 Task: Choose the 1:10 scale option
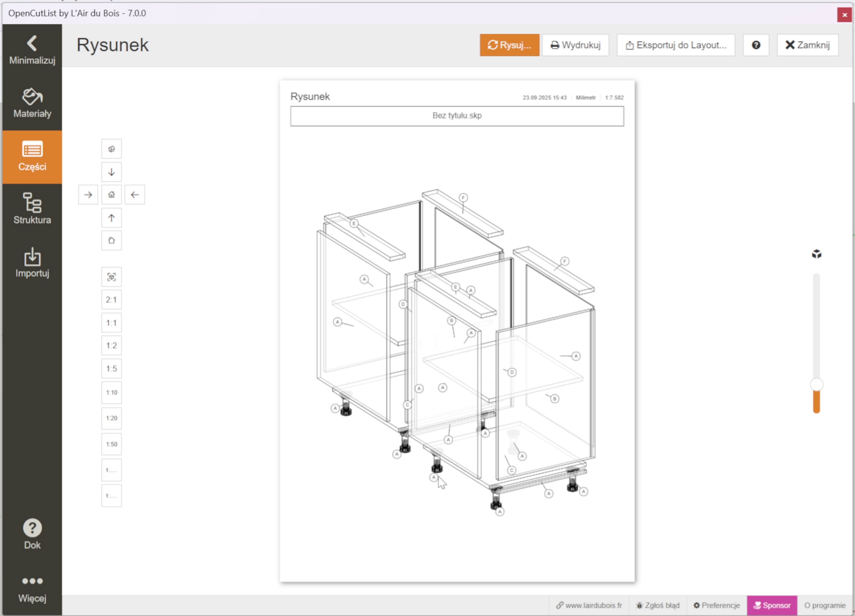(x=111, y=393)
